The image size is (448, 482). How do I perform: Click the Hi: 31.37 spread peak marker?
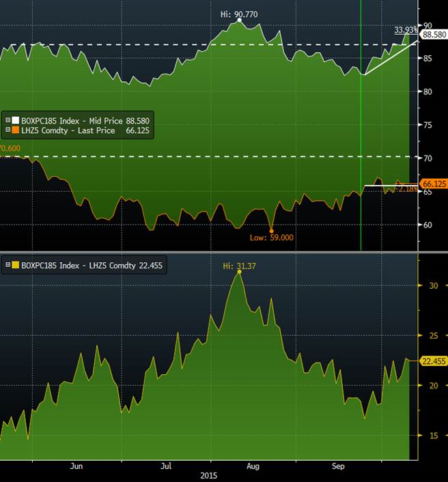click(x=239, y=271)
